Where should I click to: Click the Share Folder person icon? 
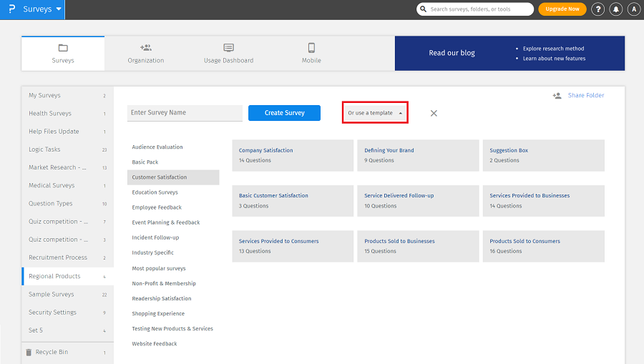pos(557,95)
